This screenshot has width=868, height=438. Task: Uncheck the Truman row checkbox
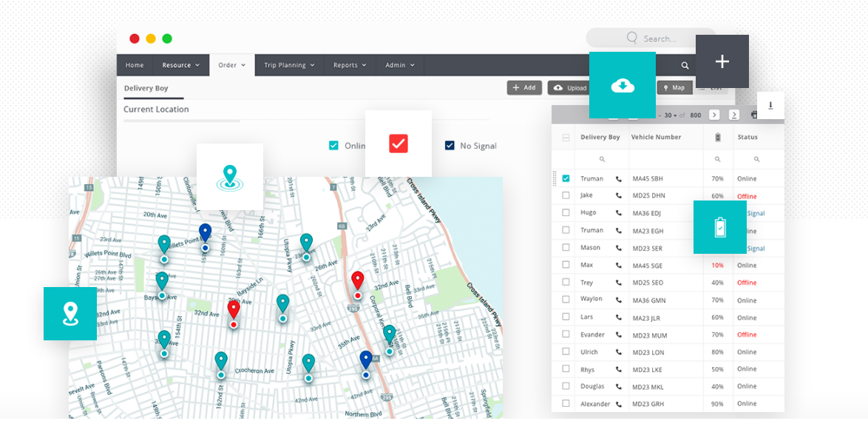pos(566,178)
